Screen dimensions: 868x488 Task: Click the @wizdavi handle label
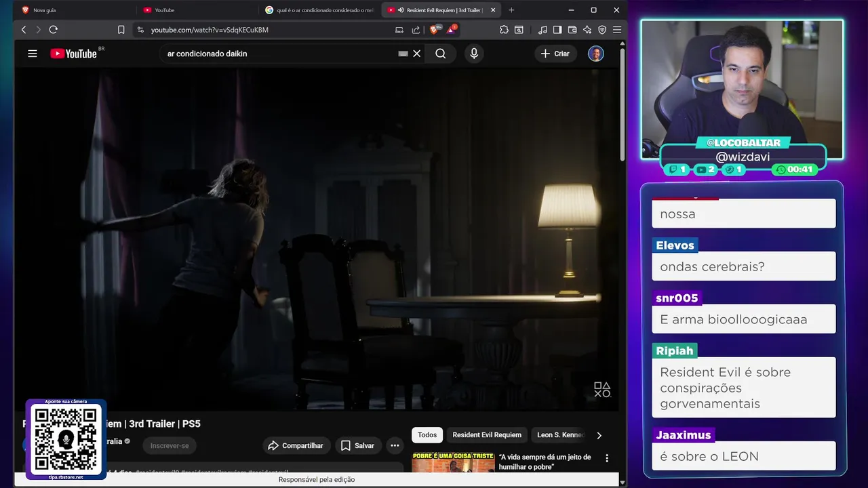tap(743, 157)
